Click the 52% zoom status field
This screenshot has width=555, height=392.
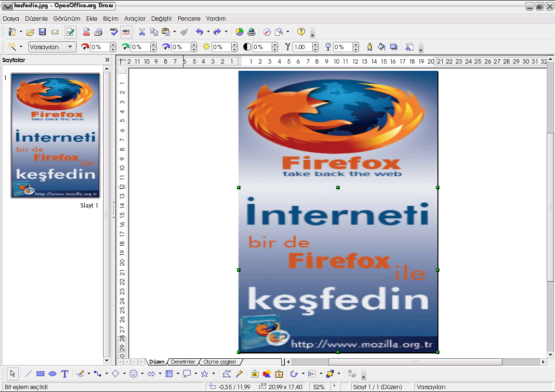click(318, 387)
